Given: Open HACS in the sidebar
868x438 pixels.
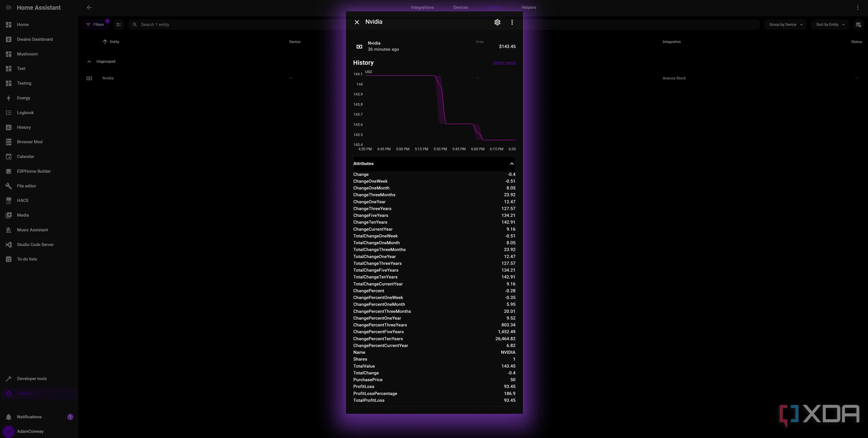Looking at the screenshot, I should [x=39, y=201].
